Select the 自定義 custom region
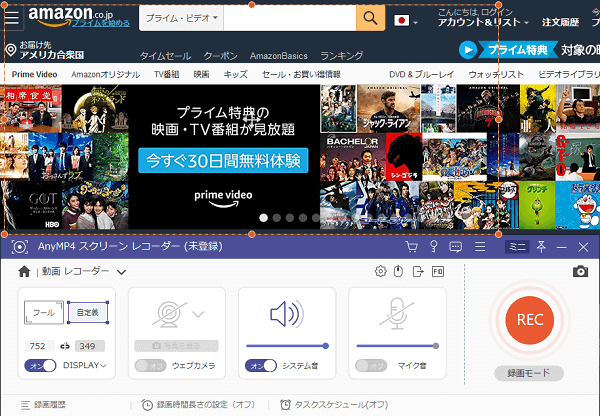This screenshot has width=600, height=416. [88, 312]
